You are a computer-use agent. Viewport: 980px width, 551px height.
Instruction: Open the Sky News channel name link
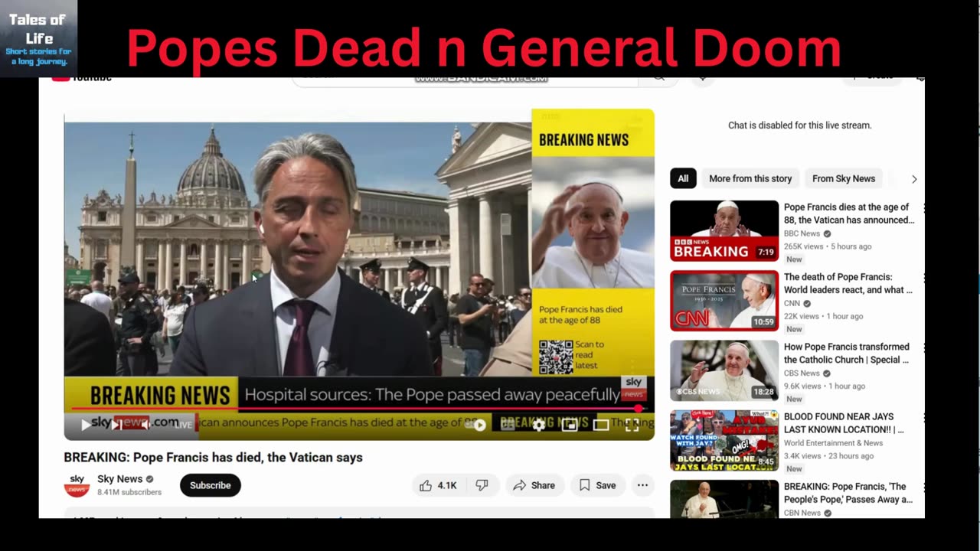pyautogui.click(x=119, y=479)
